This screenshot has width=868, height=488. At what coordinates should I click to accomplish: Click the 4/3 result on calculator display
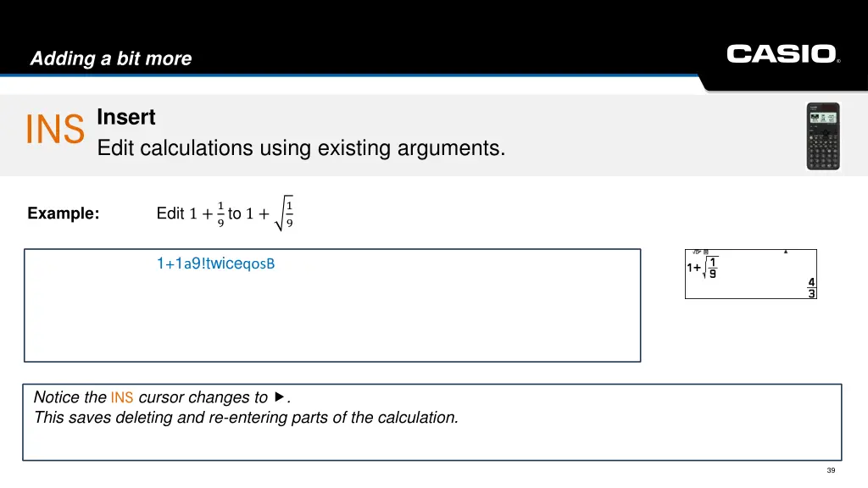coord(811,288)
